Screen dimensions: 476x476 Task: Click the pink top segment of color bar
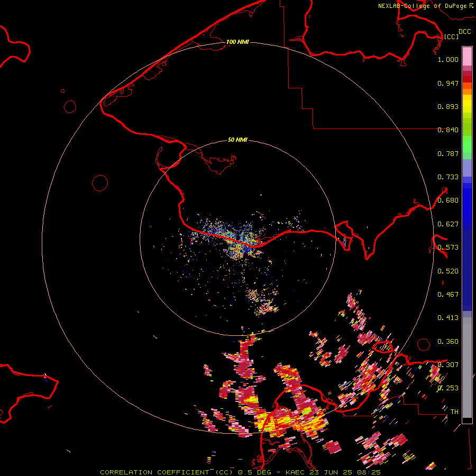click(467, 57)
